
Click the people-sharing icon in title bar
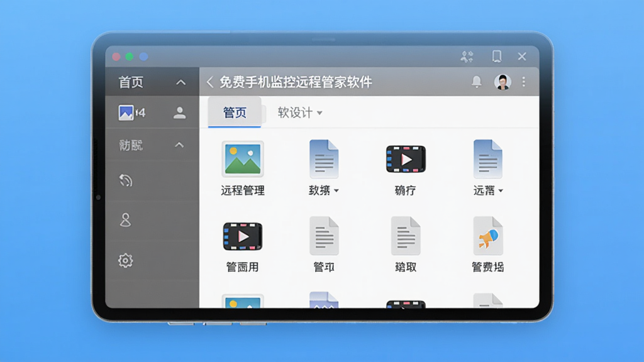pyautogui.click(x=467, y=56)
